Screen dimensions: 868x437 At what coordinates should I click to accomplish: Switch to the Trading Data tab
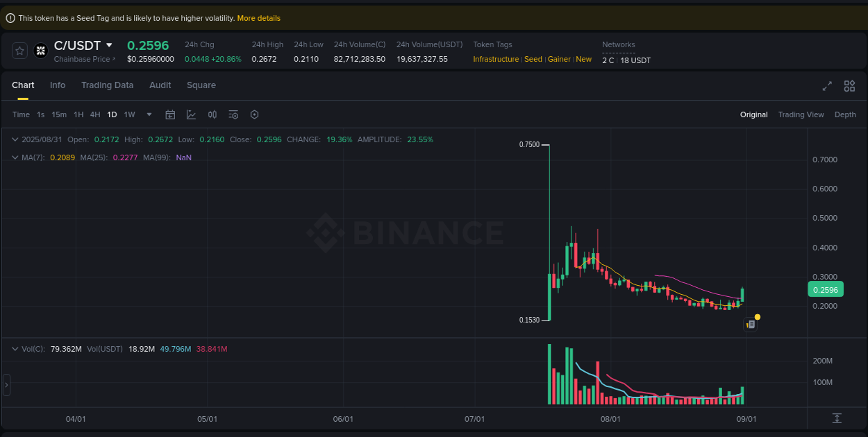pyautogui.click(x=108, y=85)
